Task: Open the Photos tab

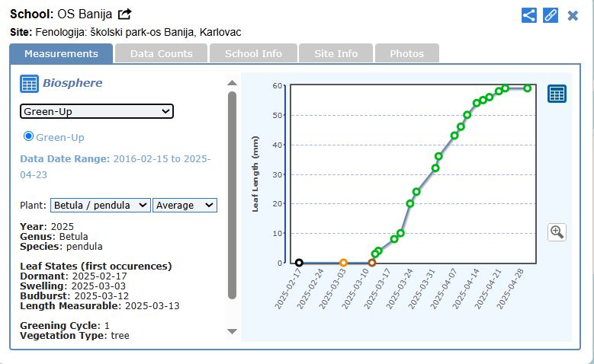Action: pos(406,53)
